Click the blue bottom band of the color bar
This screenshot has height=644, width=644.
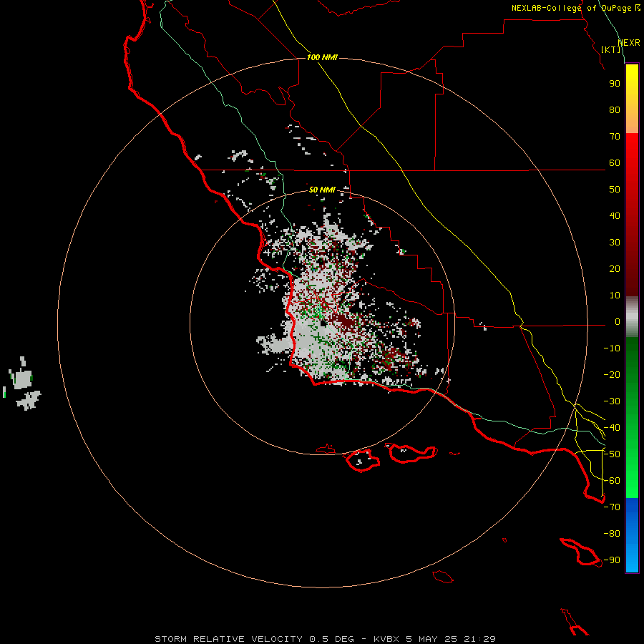click(x=632, y=535)
